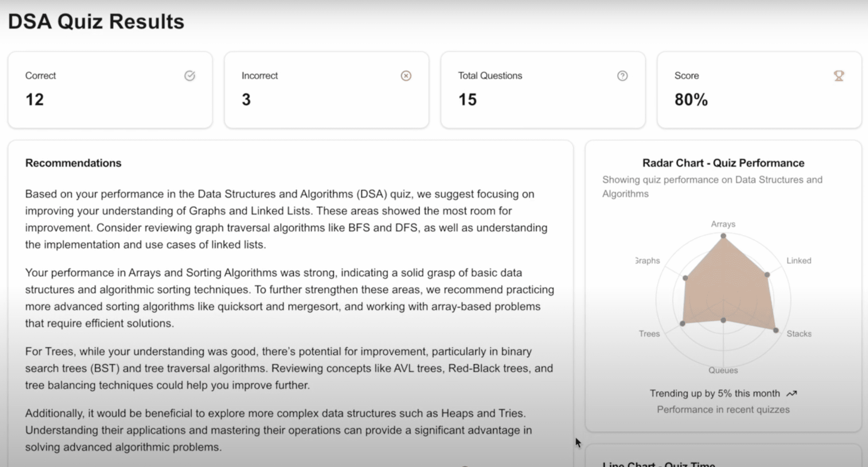This screenshot has height=467, width=868.
Task: Select the Arrays vertex on the radar chart
Action: (723, 236)
